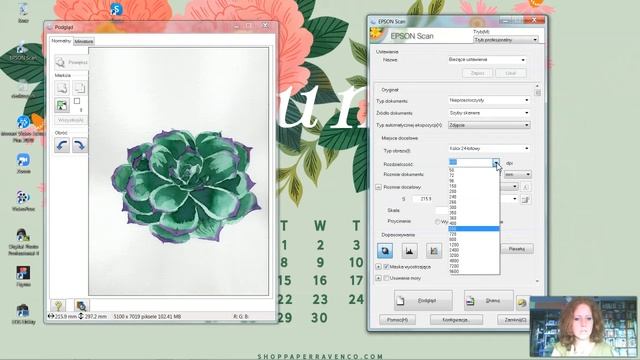Viewport: 640px width, 360px height.
Task: Choose 50 dpi from the resolution list
Action: tap(474, 170)
